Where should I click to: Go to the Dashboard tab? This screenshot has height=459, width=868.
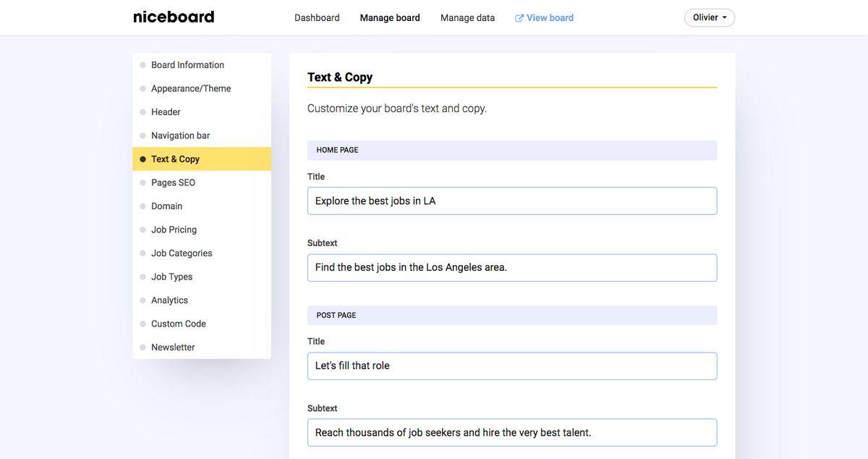pyautogui.click(x=317, y=18)
